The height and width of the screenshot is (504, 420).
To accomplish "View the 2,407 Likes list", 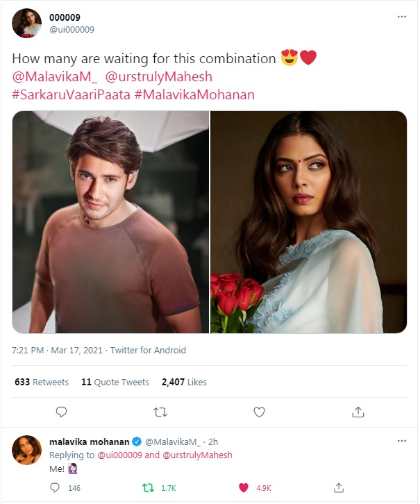I will [184, 382].
